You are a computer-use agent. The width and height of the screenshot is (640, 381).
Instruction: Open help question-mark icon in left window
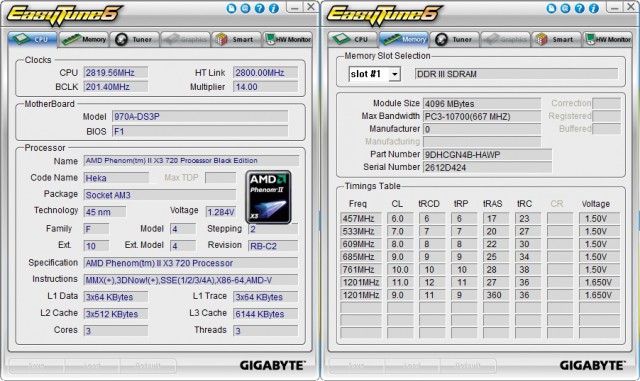[260, 8]
